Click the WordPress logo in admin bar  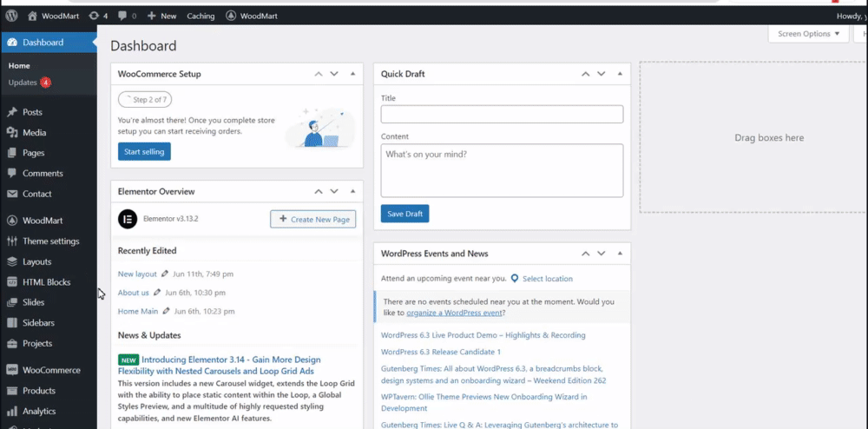11,16
